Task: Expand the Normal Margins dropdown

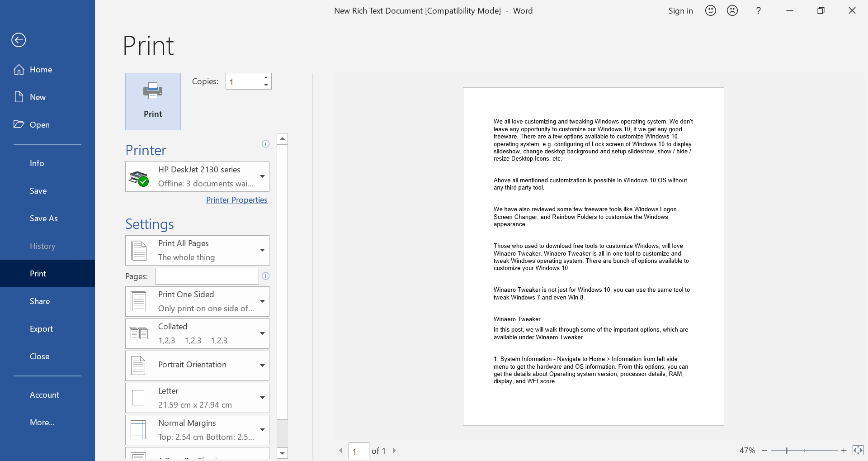Action: [x=262, y=430]
